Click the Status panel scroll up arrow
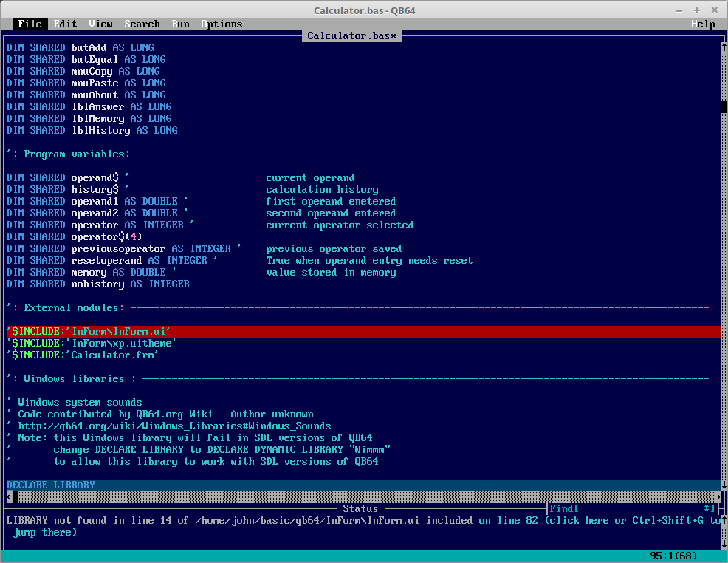 click(x=724, y=520)
